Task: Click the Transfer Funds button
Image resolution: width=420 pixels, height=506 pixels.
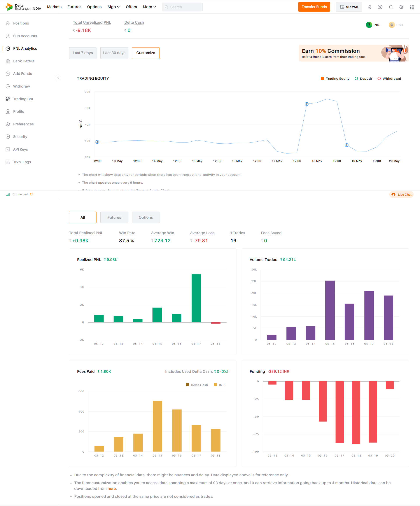Action: click(314, 7)
